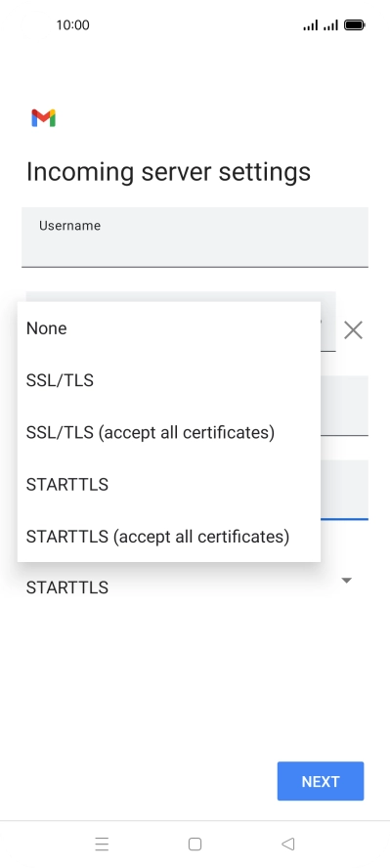Pick SSL/TLS (accept all certificates)
The height and width of the screenshot is (868, 390).
pyautogui.click(x=169, y=432)
